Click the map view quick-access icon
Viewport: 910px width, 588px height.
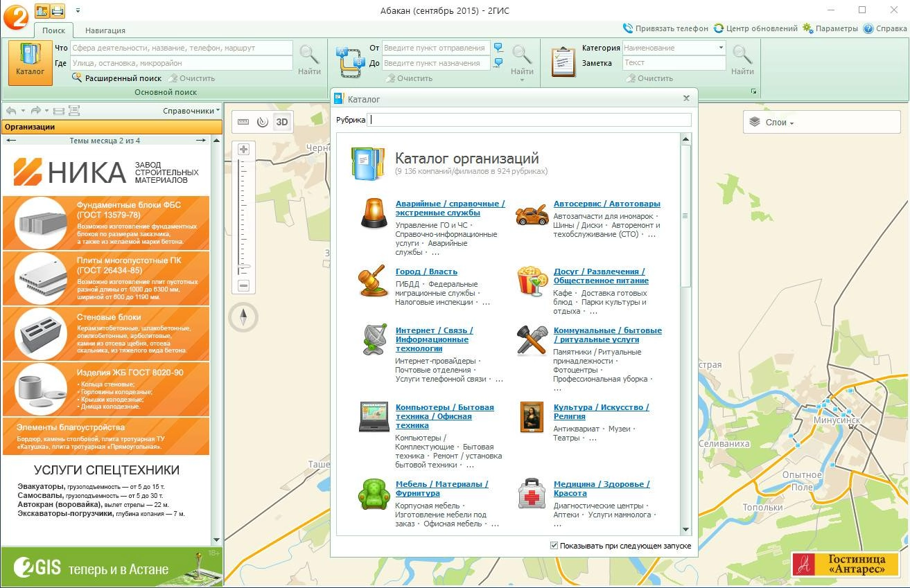coord(42,10)
